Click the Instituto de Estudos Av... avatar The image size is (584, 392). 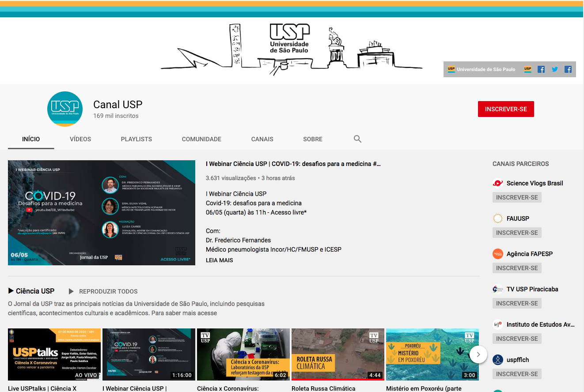(498, 324)
